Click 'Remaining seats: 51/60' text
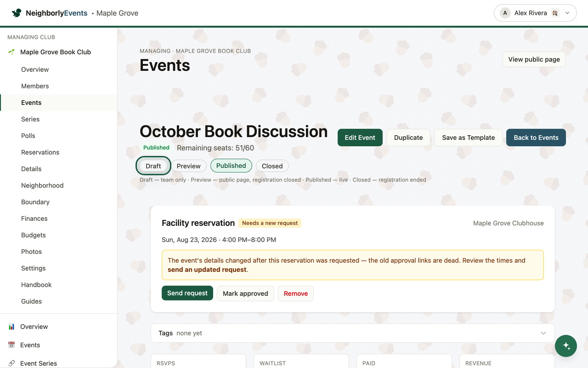 click(215, 148)
